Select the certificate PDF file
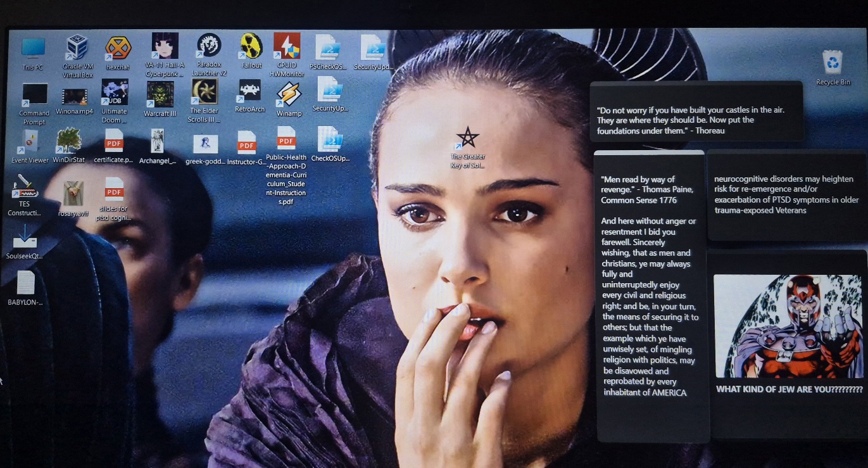Image resolution: width=868 pixels, height=468 pixels. [x=113, y=146]
